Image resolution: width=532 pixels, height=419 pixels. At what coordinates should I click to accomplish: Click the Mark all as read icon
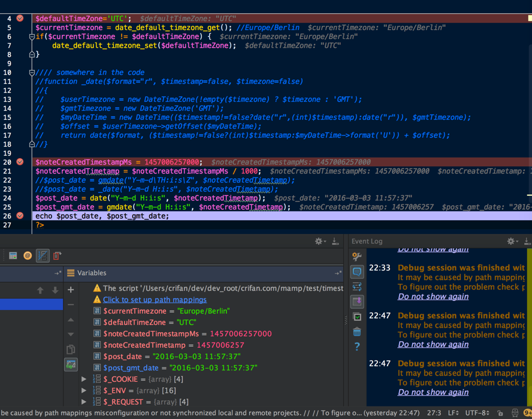pyautogui.click(x=357, y=317)
